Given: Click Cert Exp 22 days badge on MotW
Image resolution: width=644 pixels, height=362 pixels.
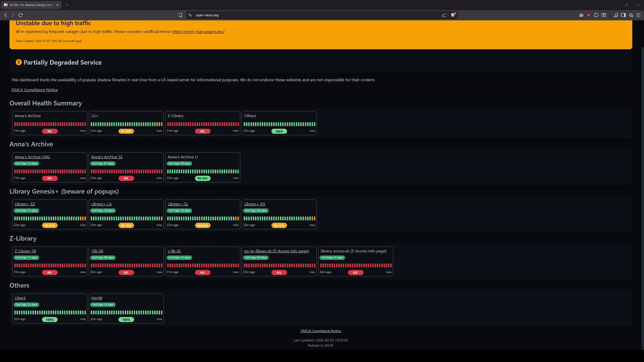Looking at the screenshot, I should 103,305.
